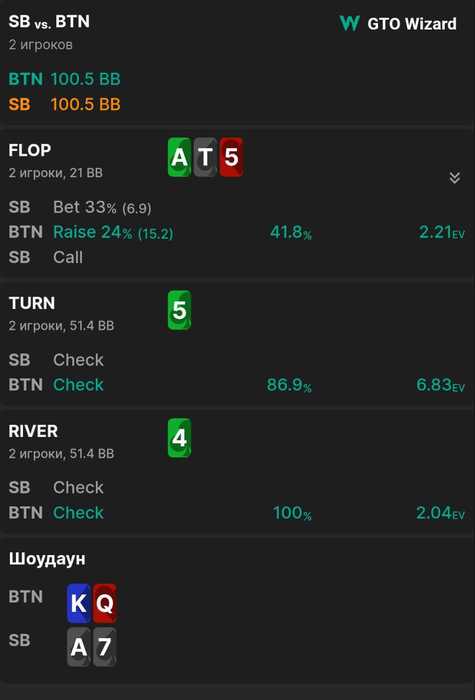The width and height of the screenshot is (475, 700).
Task: Click the GTO Wizard brand text
Action: pyautogui.click(x=412, y=24)
